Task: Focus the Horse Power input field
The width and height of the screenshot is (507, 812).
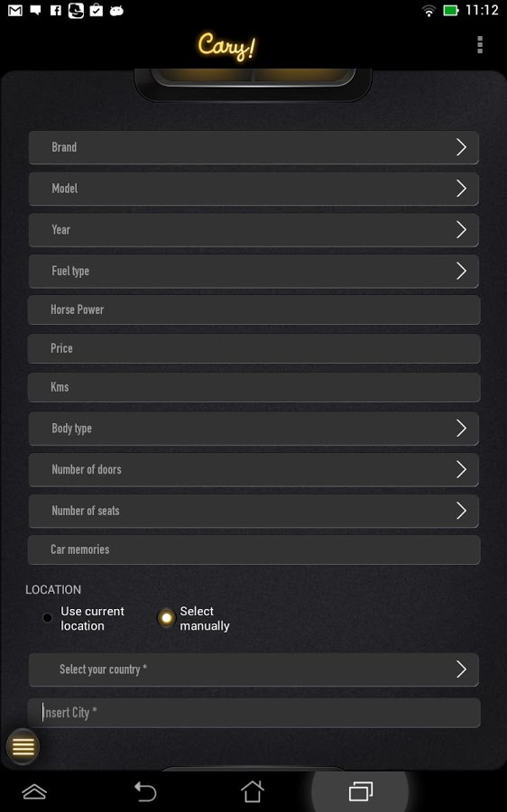Action: [253, 309]
